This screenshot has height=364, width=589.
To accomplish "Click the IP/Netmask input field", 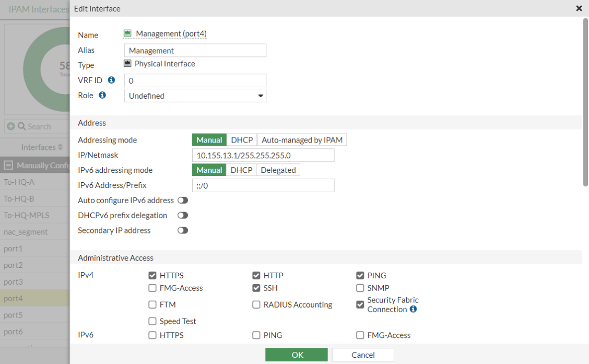I will tap(263, 155).
